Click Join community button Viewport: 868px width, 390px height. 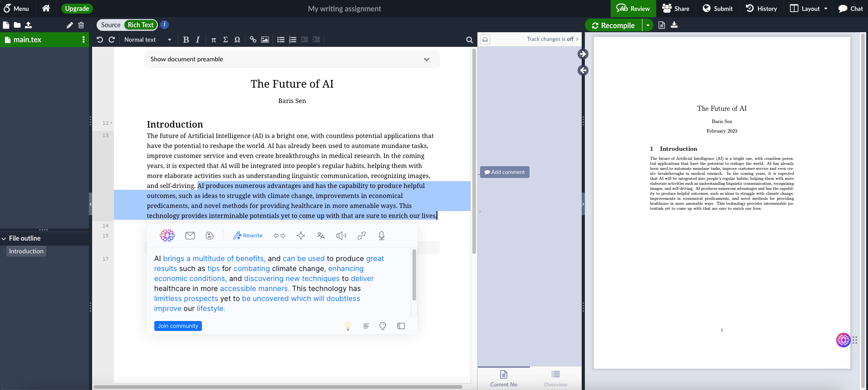[178, 326]
